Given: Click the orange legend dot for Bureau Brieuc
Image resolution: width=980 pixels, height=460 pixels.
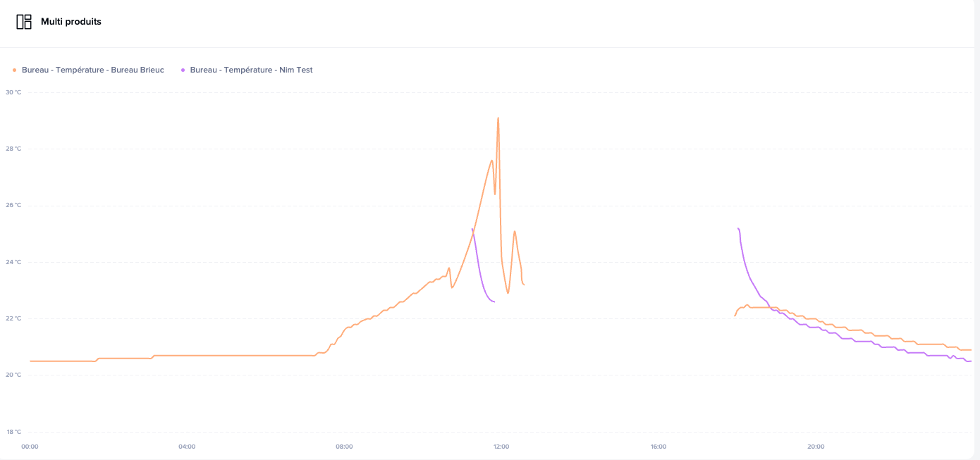Looking at the screenshot, I should [x=14, y=70].
